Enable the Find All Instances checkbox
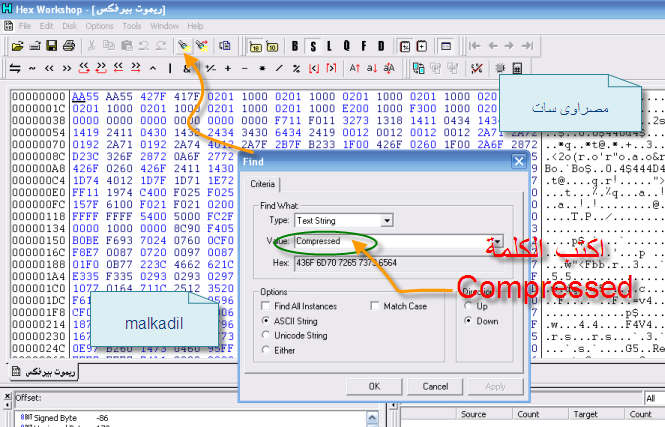 (x=266, y=306)
